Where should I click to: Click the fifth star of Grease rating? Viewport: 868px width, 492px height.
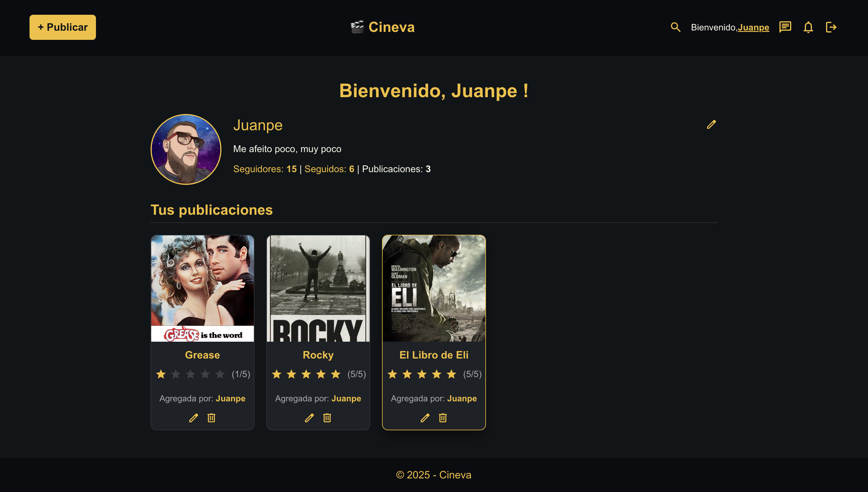pos(220,374)
